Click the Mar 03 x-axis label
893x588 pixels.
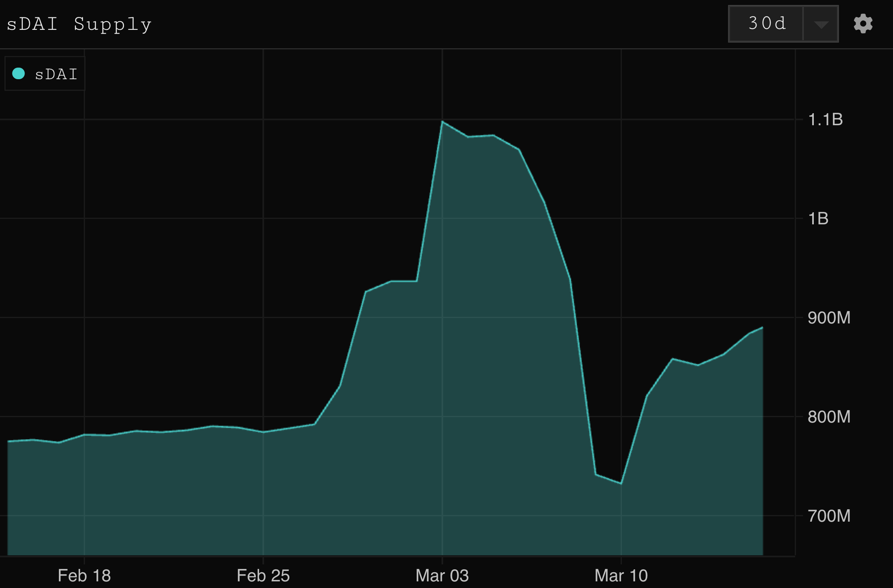442,575
